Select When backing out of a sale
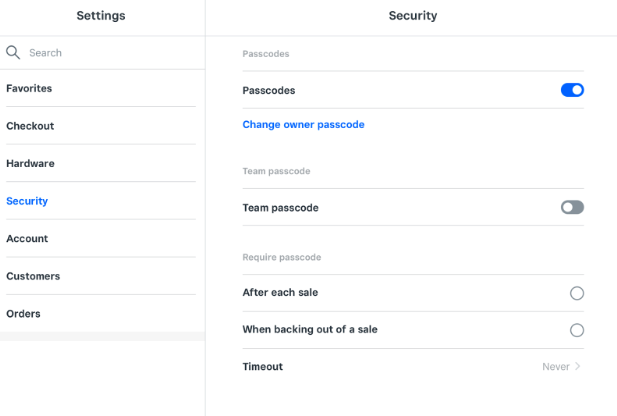 576,330
